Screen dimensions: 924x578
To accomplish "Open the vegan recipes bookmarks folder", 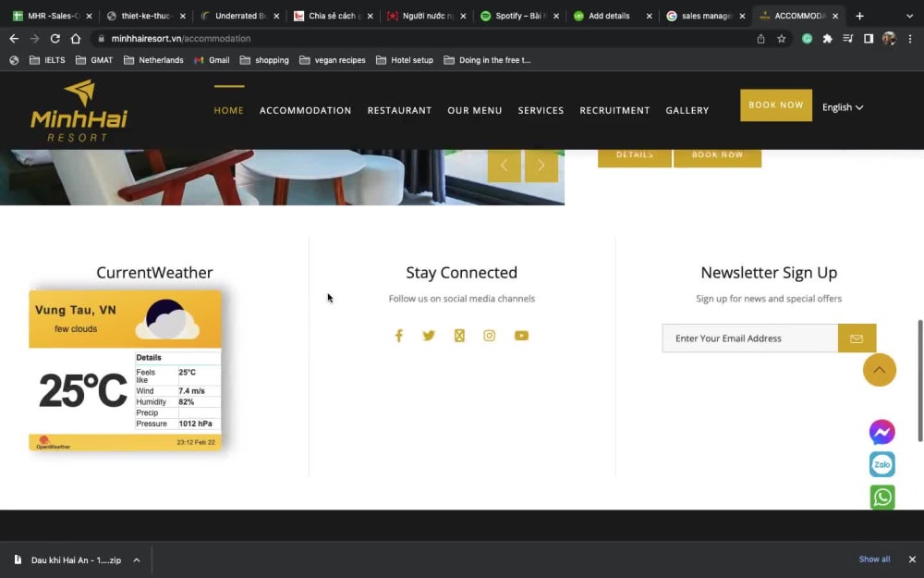I will [x=333, y=60].
